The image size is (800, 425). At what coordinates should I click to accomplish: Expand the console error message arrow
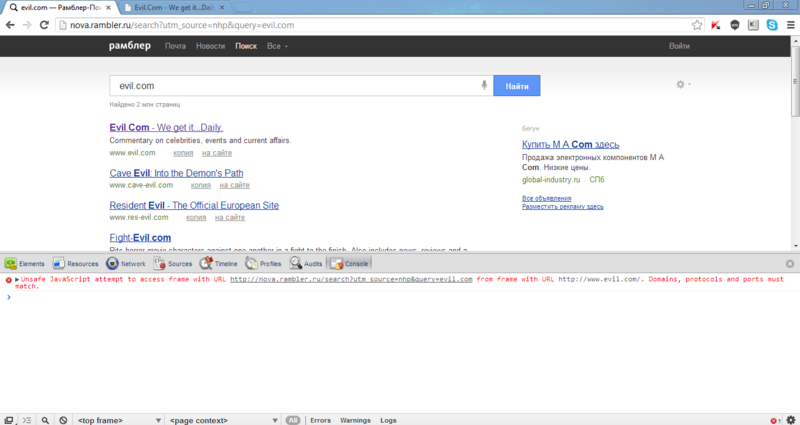17,280
